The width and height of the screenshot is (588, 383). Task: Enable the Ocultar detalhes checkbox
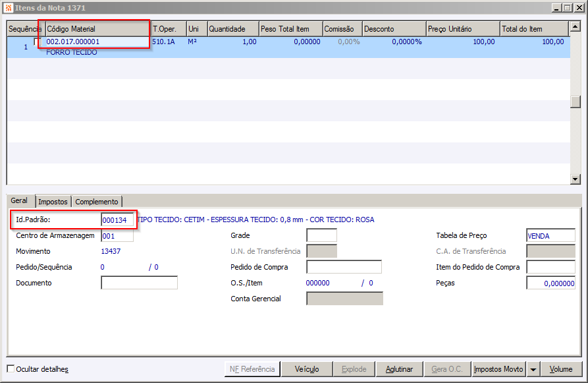(x=11, y=369)
